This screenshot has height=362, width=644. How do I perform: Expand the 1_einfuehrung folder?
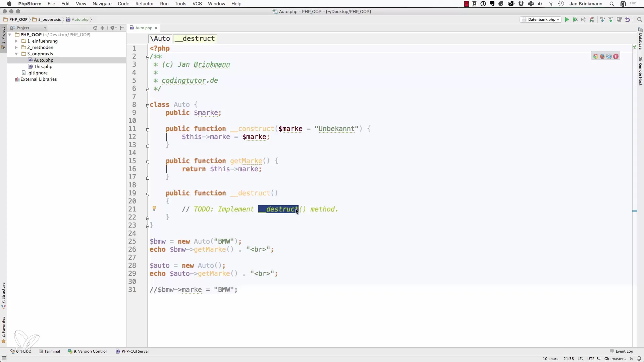(x=16, y=41)
